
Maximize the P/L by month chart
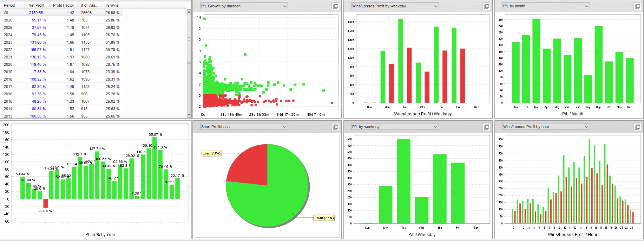point(637,6)
